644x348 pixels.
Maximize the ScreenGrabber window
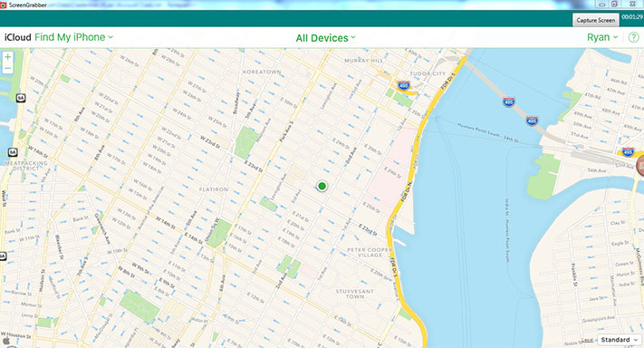614,5
